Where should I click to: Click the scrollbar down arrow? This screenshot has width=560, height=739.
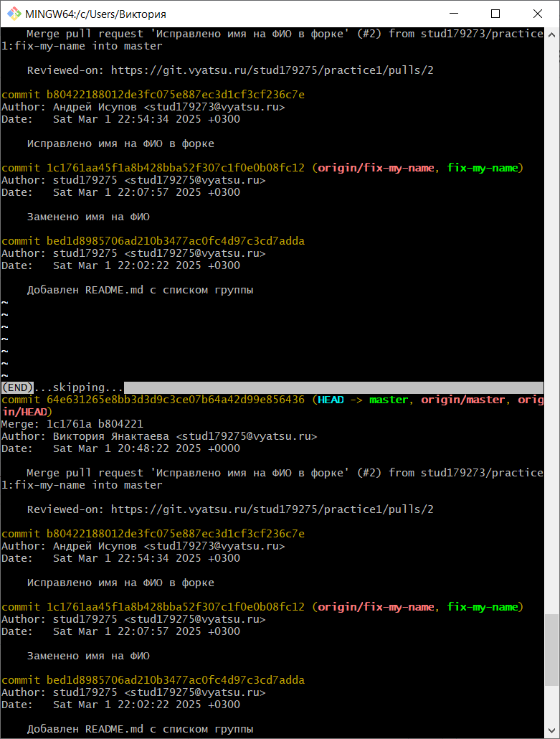tap(552, 732)
